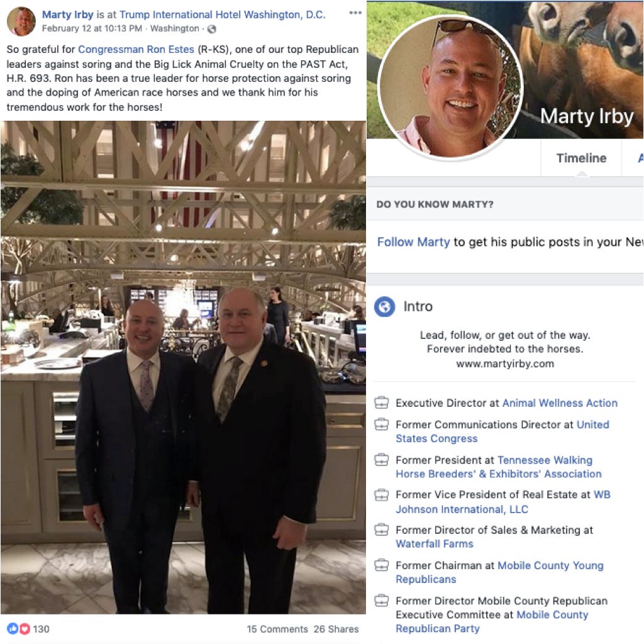Open the three-dots post options menu

(355, 13)
